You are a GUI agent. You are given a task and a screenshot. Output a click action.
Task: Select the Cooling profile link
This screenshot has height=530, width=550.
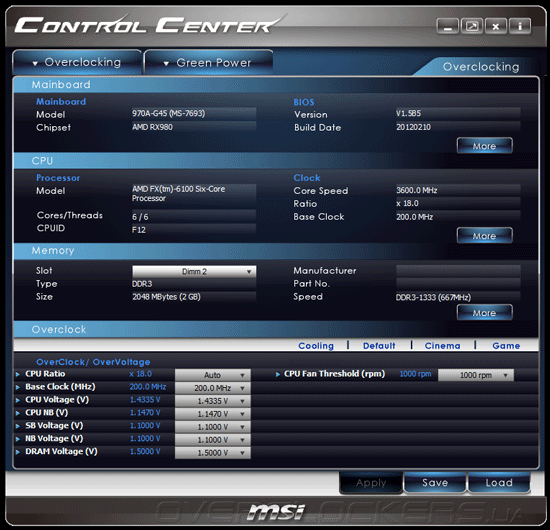pyautogui.click(x=316, y=346)
